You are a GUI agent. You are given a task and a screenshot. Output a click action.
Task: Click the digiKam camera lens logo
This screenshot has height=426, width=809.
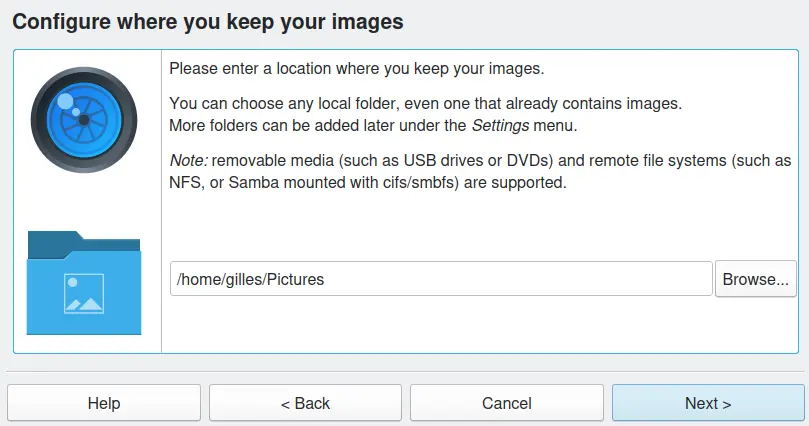pos(84,119)
